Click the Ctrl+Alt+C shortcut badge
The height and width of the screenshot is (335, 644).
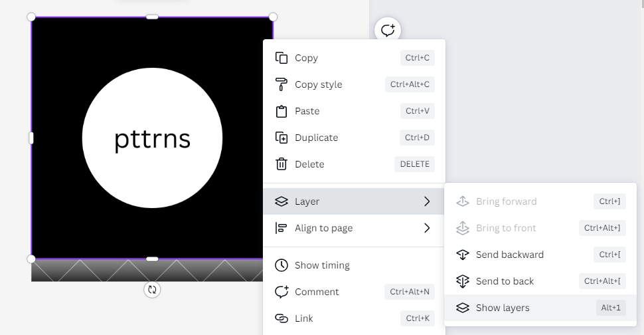tap(410, 84)
